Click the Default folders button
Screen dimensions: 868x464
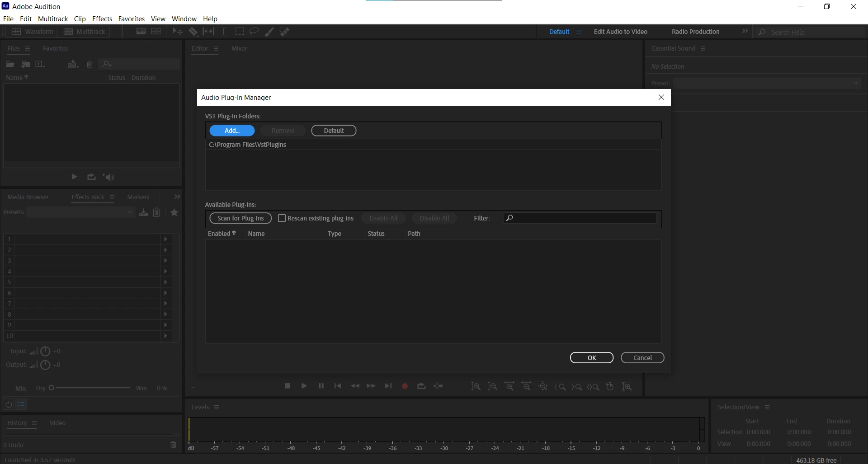point(334,131)
